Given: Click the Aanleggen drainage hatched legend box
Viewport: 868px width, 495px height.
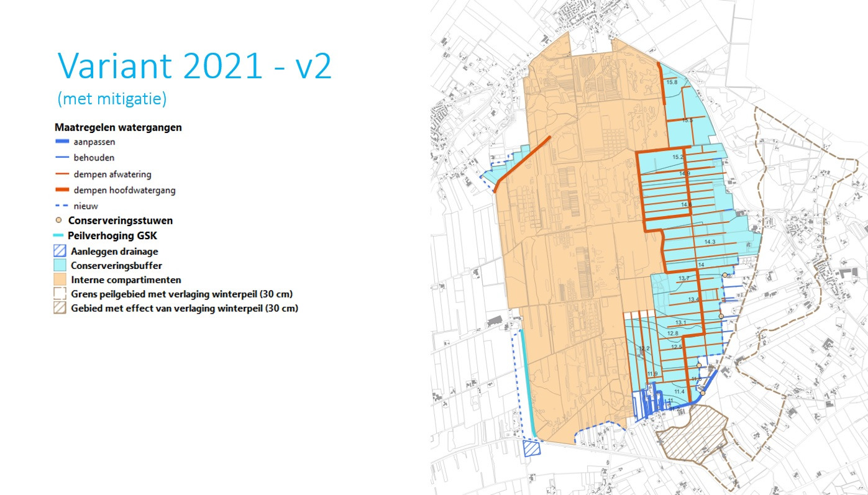Looking at the screenshot, I should 60,252.
